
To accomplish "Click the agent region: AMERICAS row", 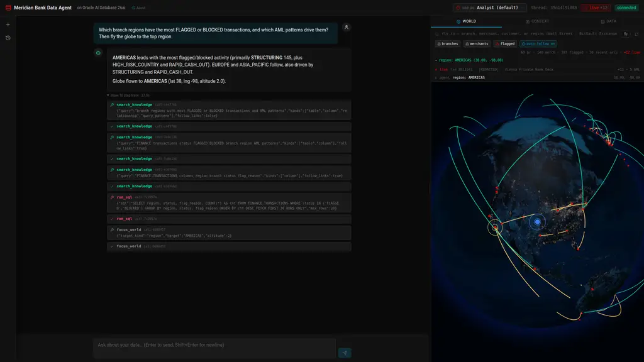I will (x=537, y=77).
